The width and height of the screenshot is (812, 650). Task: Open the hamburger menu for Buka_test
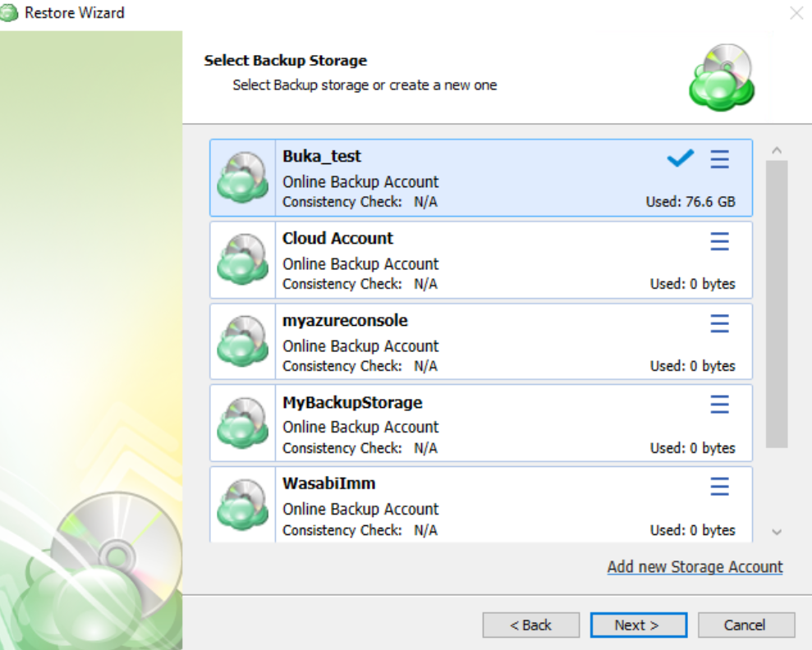(719, 159)
